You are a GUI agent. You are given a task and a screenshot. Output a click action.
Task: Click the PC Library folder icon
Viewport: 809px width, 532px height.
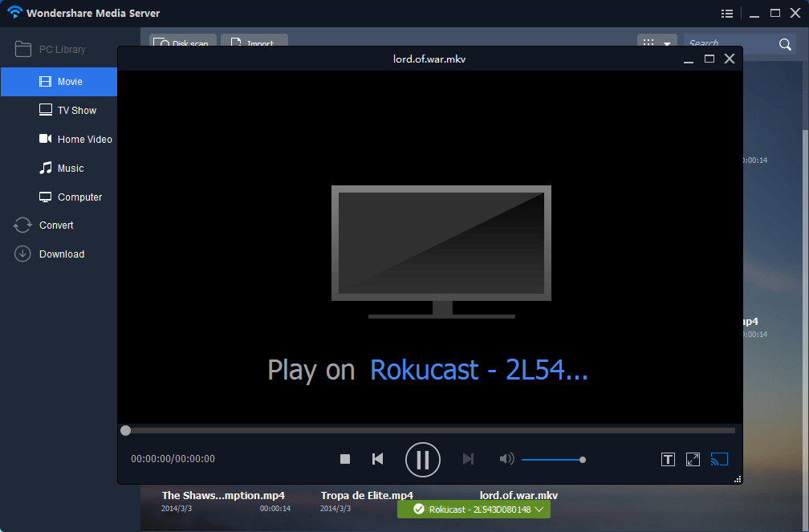[x=22, y=49]
